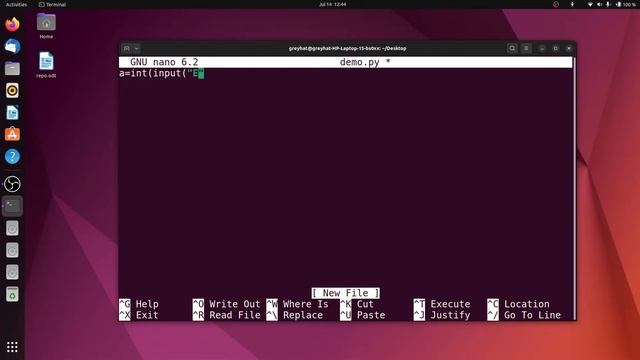Viewport: 640px width, 360px height.
Task: Click the ^X Exit shortcut in nano
Action: pos(139,315)
